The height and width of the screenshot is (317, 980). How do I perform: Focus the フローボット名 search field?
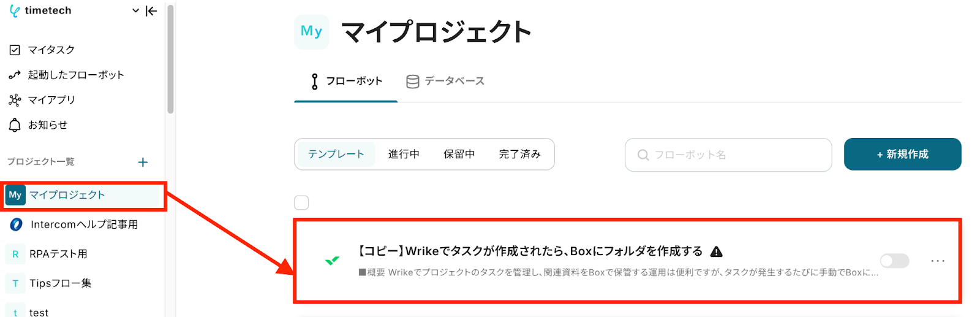tap(728, 155)
